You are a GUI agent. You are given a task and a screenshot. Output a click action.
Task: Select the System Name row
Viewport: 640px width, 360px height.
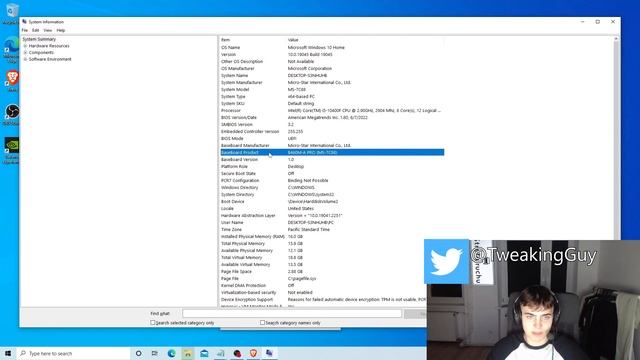coord(332,76)
